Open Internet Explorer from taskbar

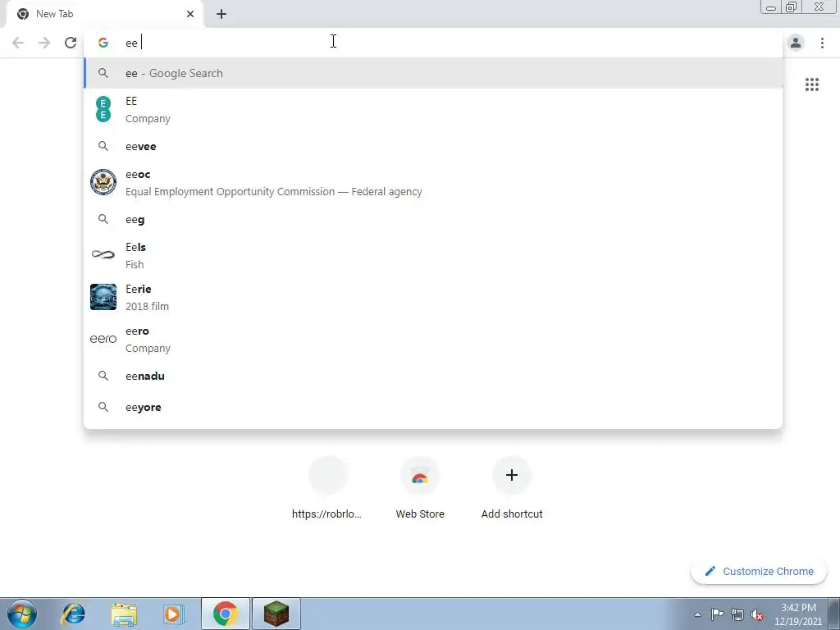pyautogui.click(x=73, y=614)
